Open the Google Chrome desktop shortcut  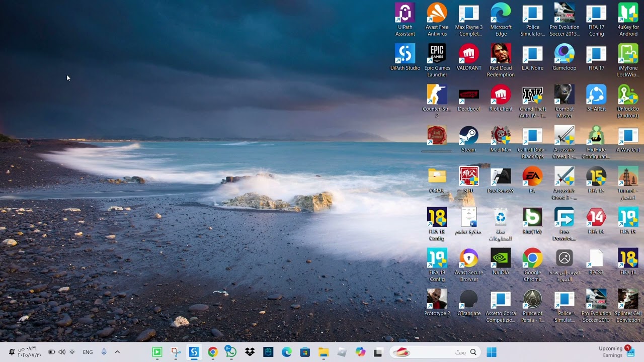532,265
